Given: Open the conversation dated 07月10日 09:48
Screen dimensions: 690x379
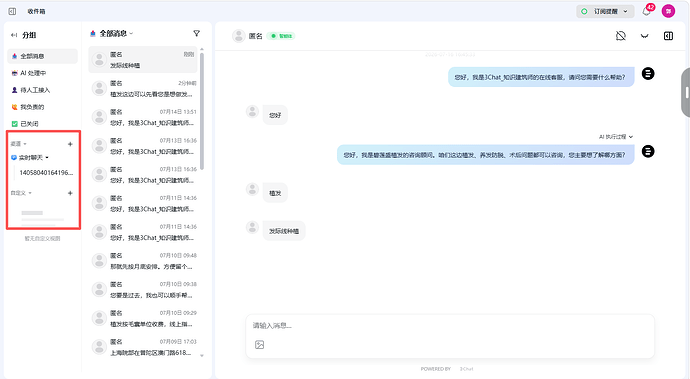Looking at the screenshot, I should [143, 261].
